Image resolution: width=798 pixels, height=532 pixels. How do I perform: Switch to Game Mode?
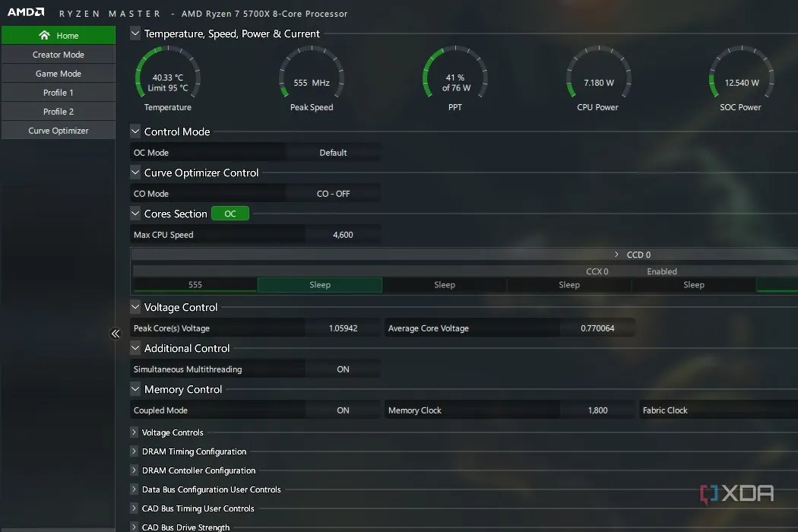tap(59, 73)
